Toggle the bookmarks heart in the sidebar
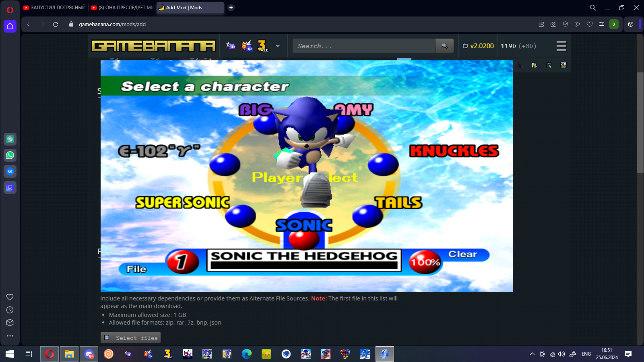 point(10,297)
